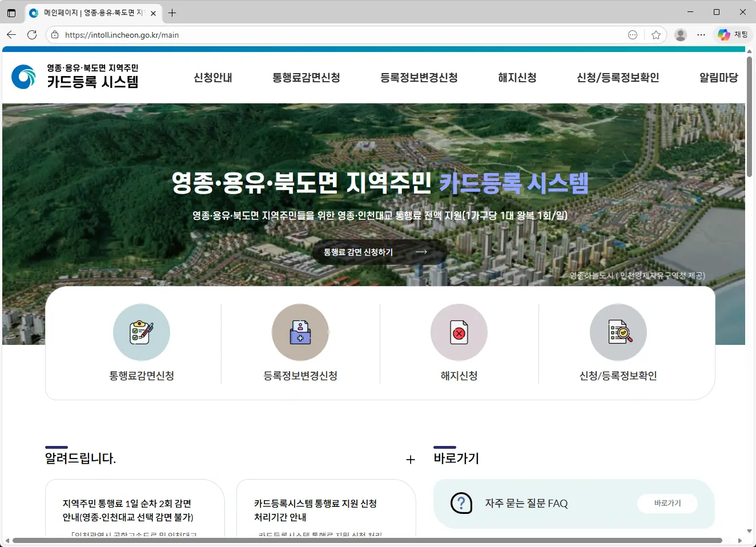Click the bookmark star icon
The width and height of the screenshot is (756, 547).
pyautogui.click(x=656, y=34)
